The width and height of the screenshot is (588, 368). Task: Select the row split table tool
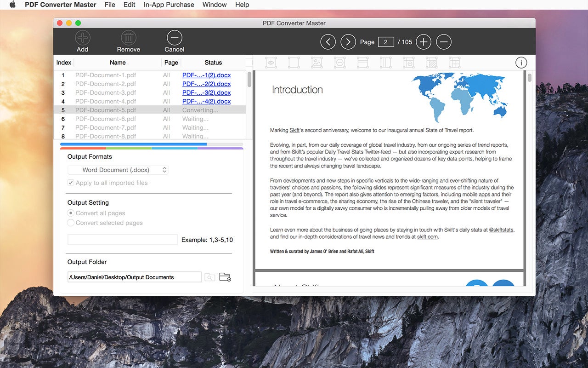[x=363, y=63]
